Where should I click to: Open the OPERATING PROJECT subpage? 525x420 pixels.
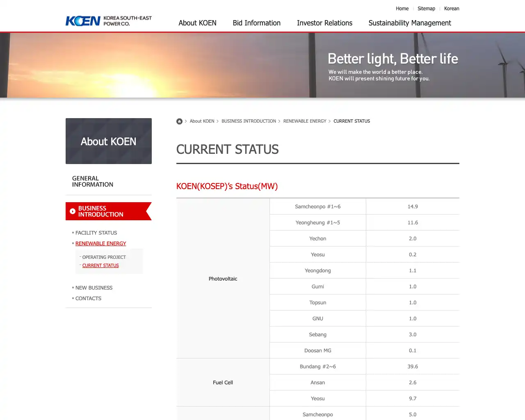tap(104, 257)
